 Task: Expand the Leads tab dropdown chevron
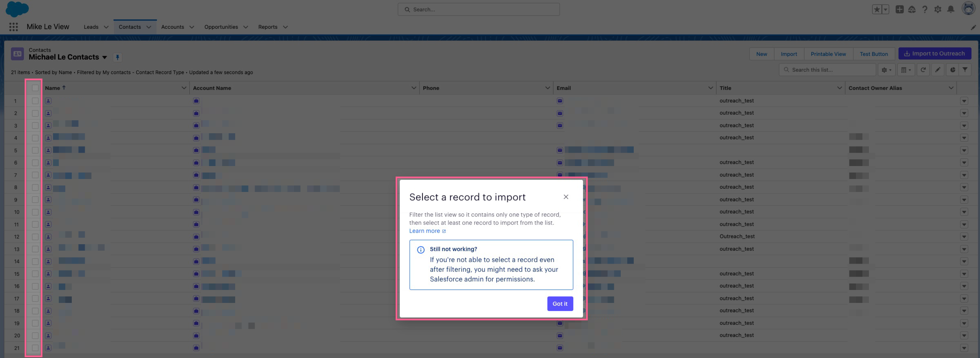coord(106,27)
